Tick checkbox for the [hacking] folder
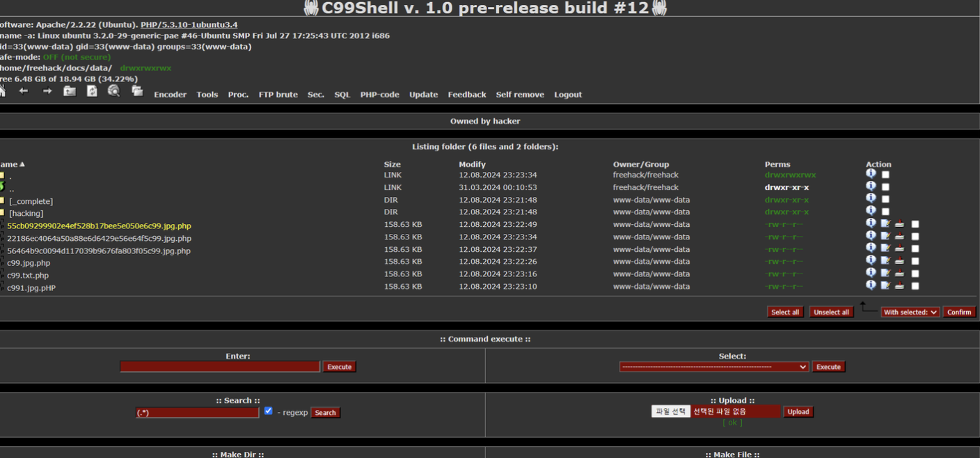The height and width of the screenshot is (458, 980). coord(885,212)
